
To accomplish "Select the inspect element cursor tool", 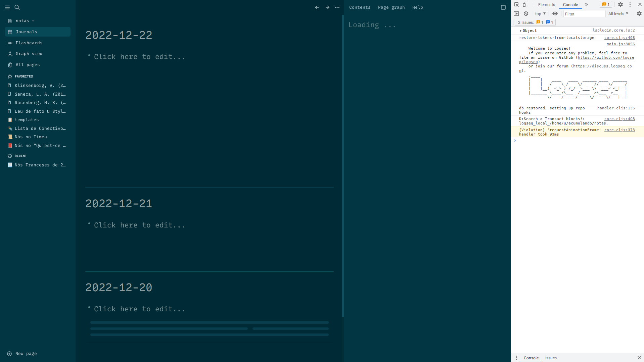I will pos(516,4).
